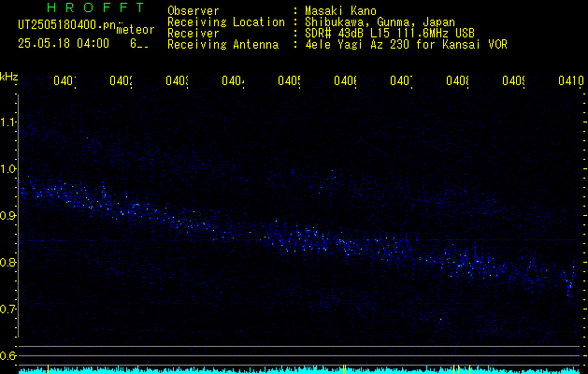Click the 0408 time axis label

457,80
